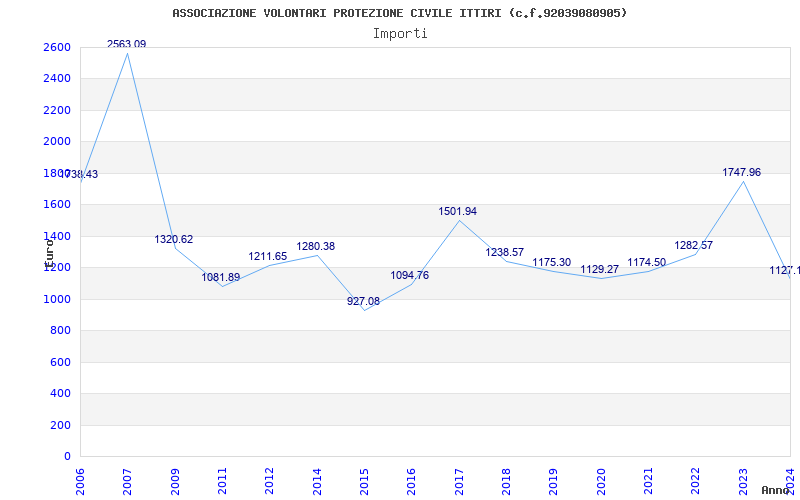This screenshot has height=500, width=800.
Task: Click the y-axis value 0
Action: point(67,456)
